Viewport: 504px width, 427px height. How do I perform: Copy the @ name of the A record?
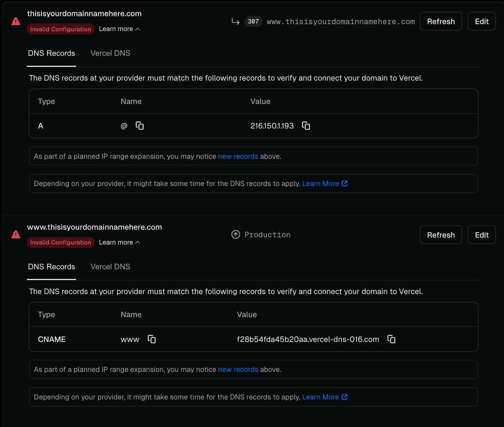139,126
